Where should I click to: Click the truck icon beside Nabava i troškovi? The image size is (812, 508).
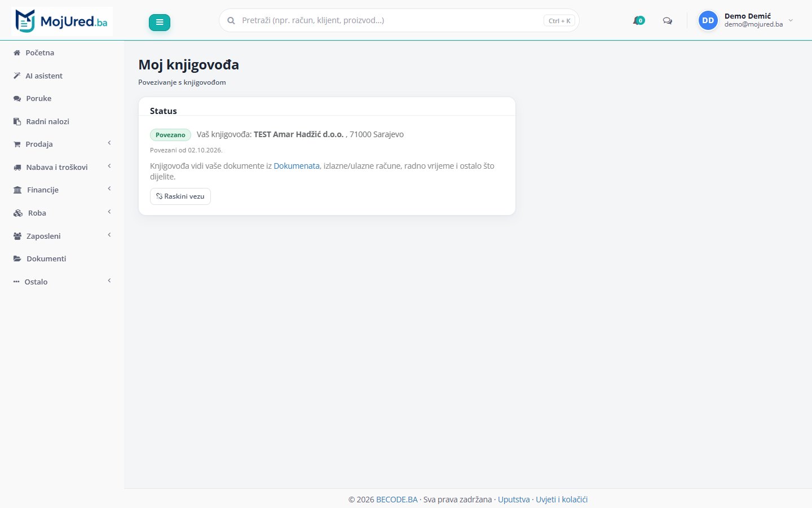tap(17, 167)
